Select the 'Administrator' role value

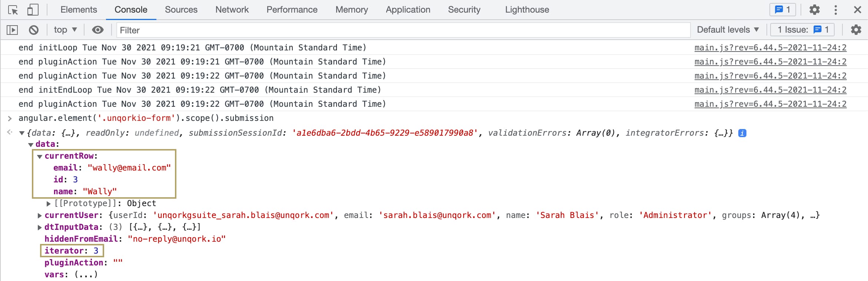675,215
